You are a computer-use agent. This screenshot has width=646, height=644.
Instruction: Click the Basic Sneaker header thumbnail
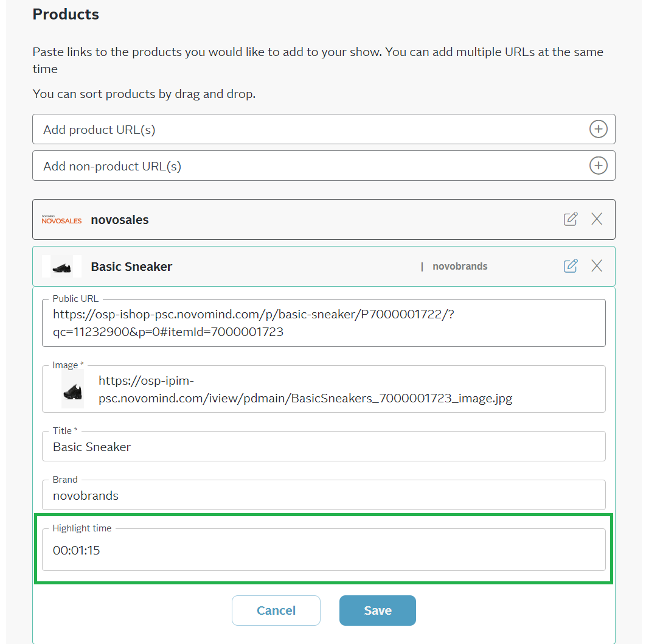[62, 267]
